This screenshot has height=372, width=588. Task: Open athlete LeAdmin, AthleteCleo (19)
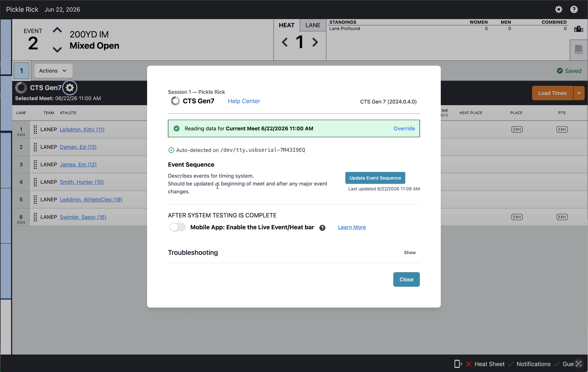click(x=91, y=200)
